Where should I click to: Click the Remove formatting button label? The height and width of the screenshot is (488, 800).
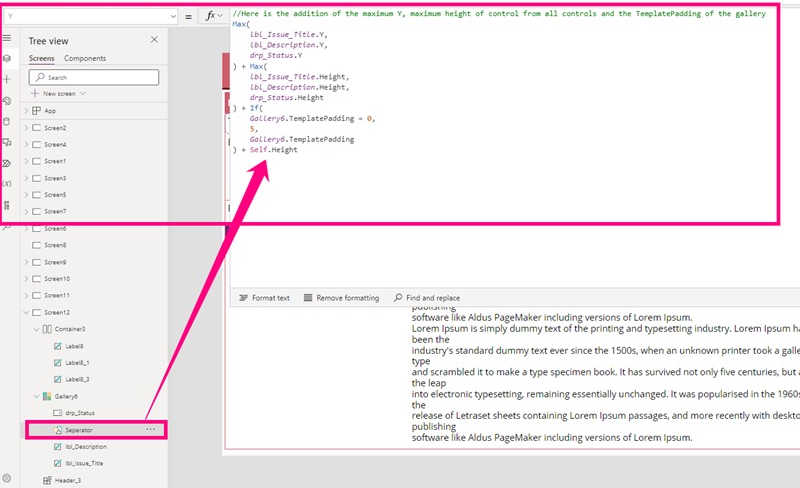click(x=347, y=298)
